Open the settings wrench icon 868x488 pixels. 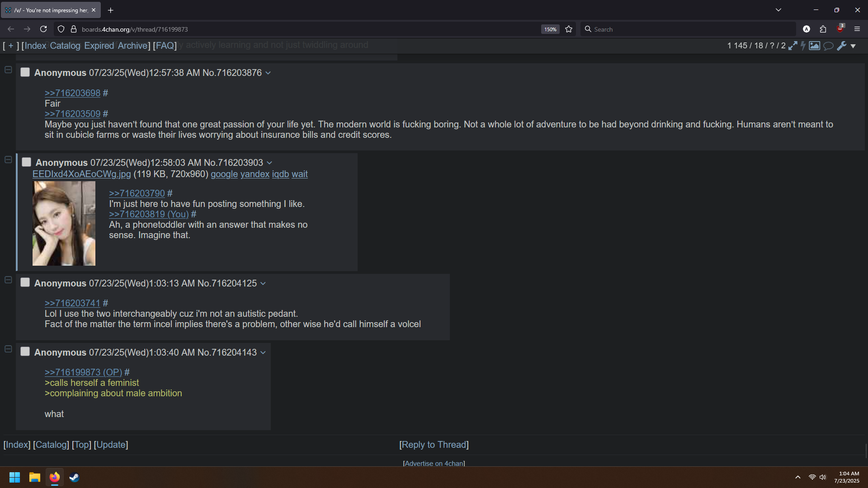coord(842,46)
